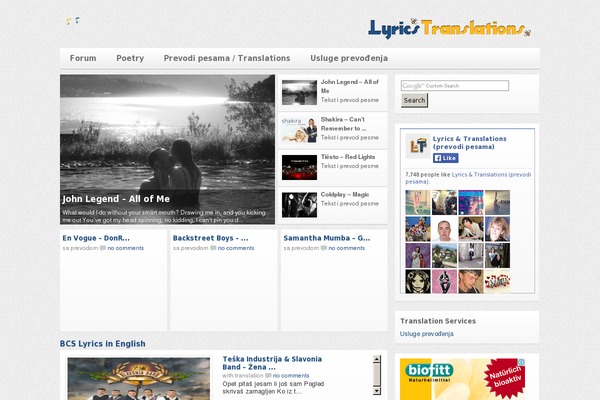Open Coldplay – Magic entry
The image size is (600, 400).
345,194
